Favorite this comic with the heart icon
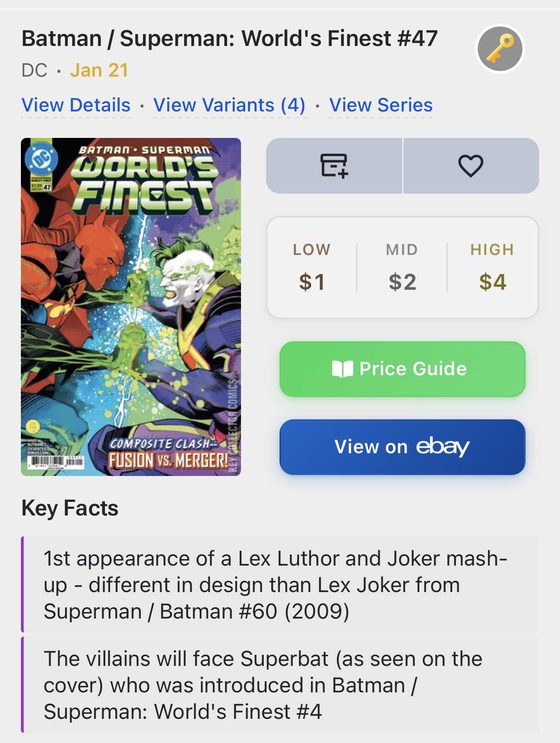The height and width of the screenshot is (743, 560). tap(471, 166)
